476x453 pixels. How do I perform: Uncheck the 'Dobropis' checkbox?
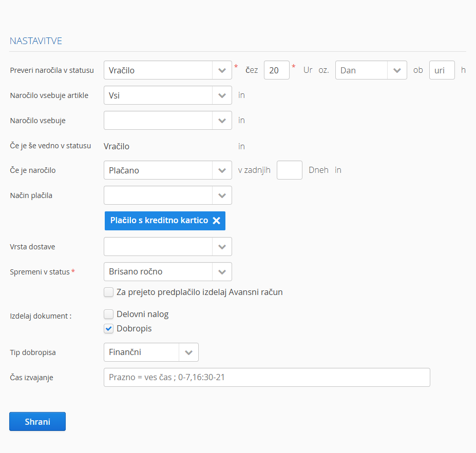pyautogui.click(x=108, y=328)
